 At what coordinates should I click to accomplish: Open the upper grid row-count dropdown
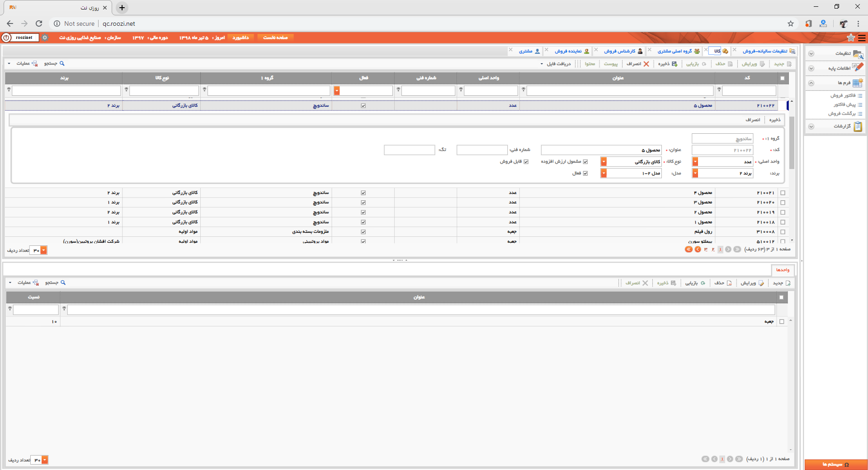pos(44,250)
